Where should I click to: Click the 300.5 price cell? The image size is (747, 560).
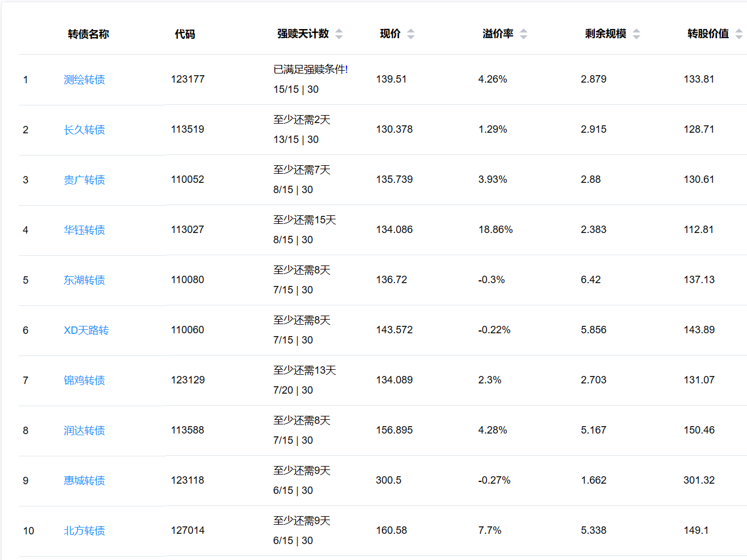tap(389, 480)
